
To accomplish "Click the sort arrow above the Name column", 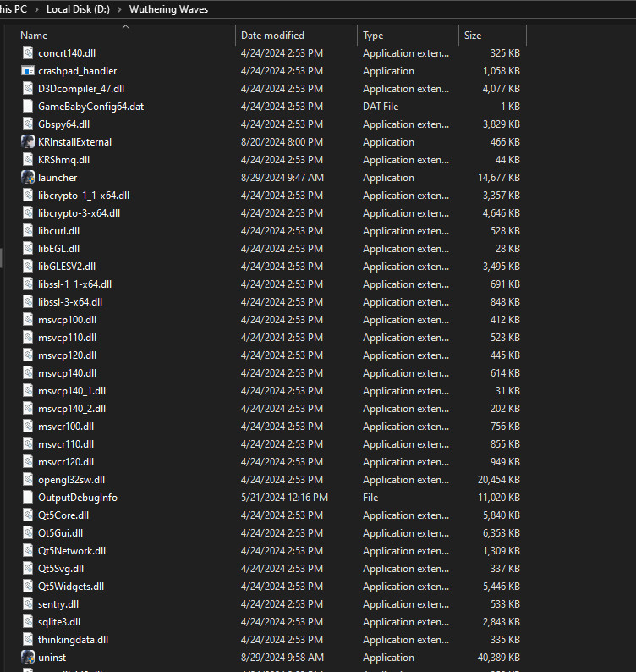I will [126, 27].
